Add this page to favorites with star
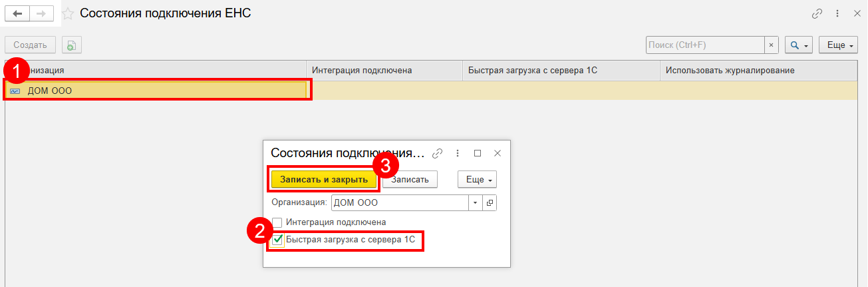 point(68,13)
